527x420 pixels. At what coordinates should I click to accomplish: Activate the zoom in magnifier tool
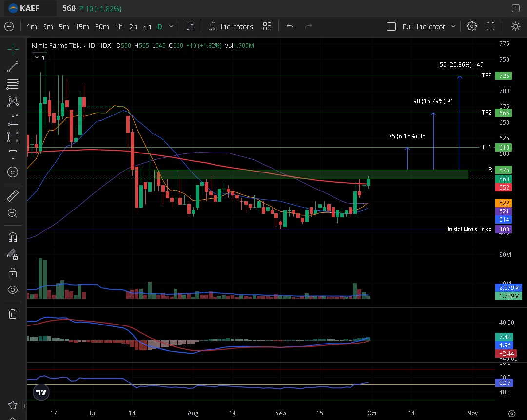click(13, 213)
